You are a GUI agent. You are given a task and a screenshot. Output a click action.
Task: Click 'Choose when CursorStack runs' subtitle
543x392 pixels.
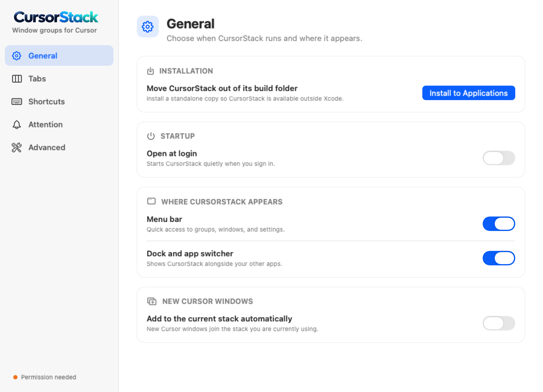264,38
